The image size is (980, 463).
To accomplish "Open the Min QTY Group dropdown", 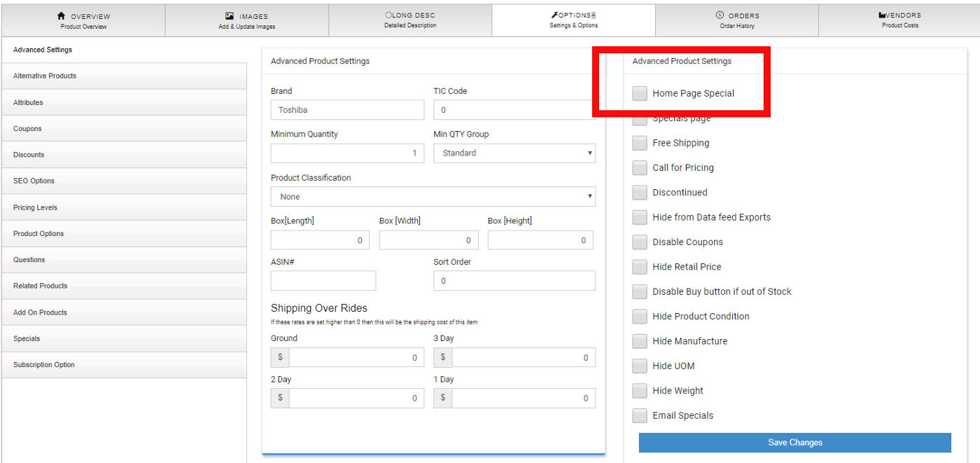I will tap(514, 153).
